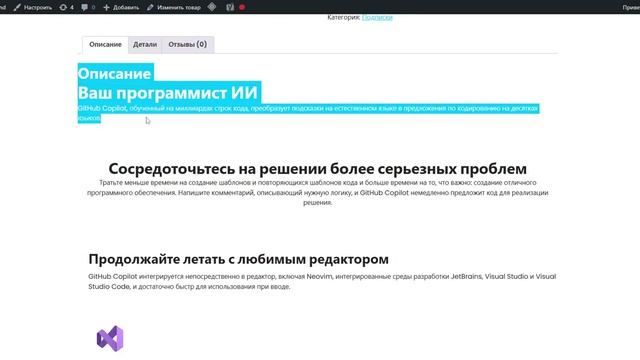Open the Настроить customizer link
This screenshot has height=360, width=640.
coord(33,7)
